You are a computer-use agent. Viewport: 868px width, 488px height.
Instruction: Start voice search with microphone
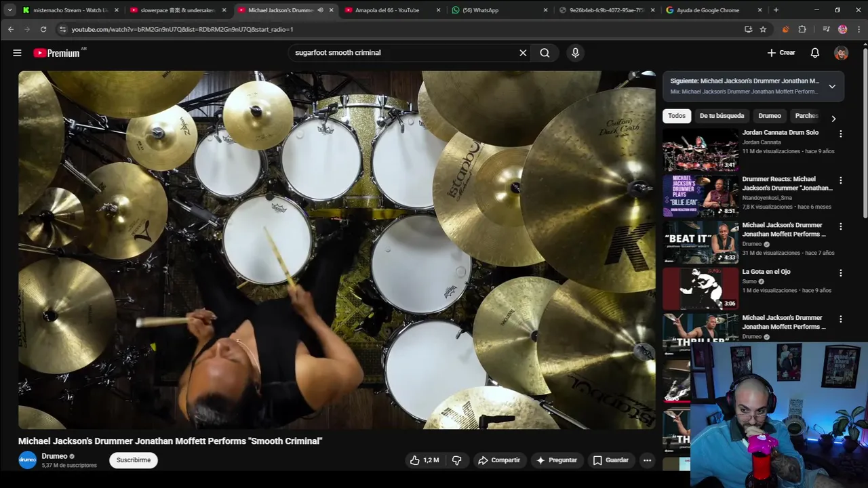pos(575,53)
